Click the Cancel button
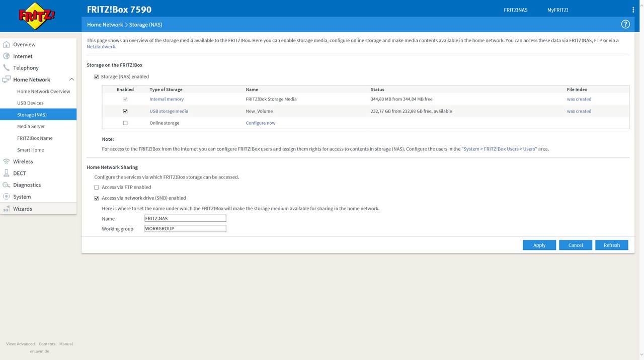Image resolution: width=644 pixels, height=360 pixels. point(576,245)
